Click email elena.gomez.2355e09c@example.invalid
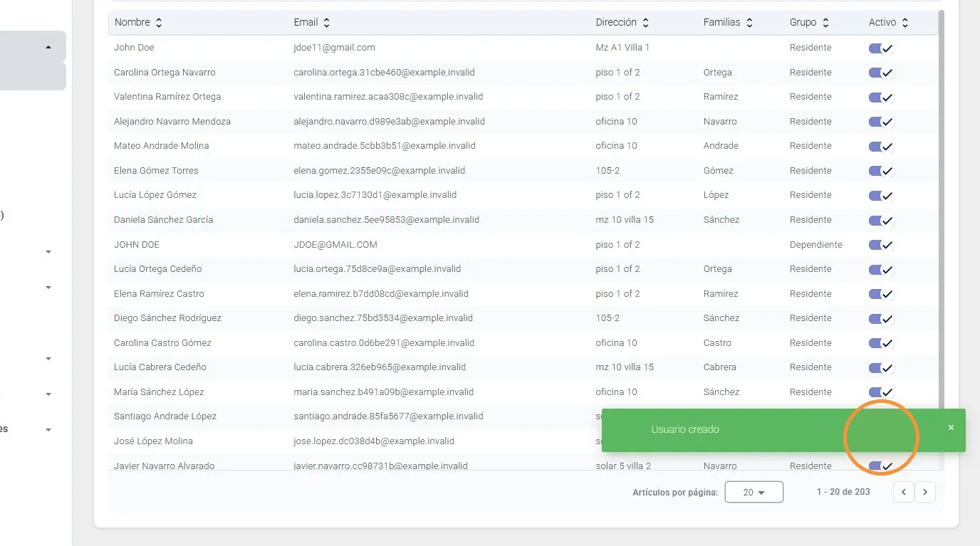The height and width of the screenshot is (546, 980). 379,170
